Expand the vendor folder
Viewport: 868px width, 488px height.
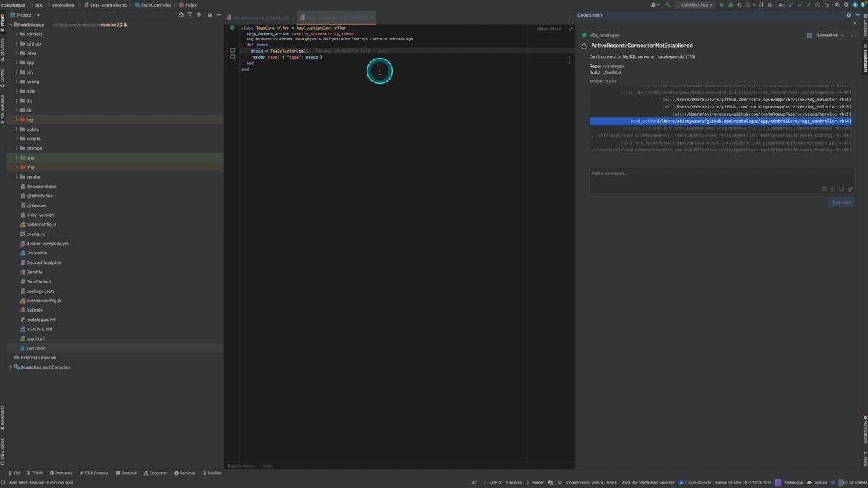point(17,176)
